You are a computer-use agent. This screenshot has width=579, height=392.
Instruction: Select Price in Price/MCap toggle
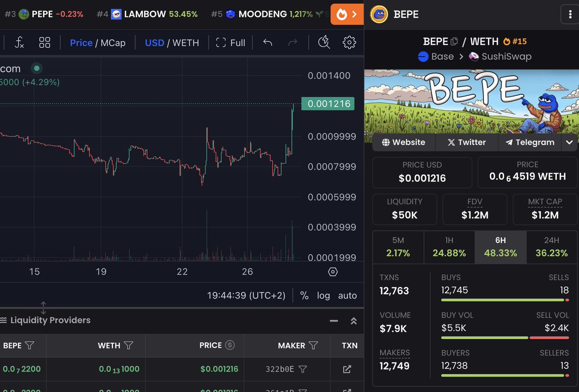click(81, 42)
